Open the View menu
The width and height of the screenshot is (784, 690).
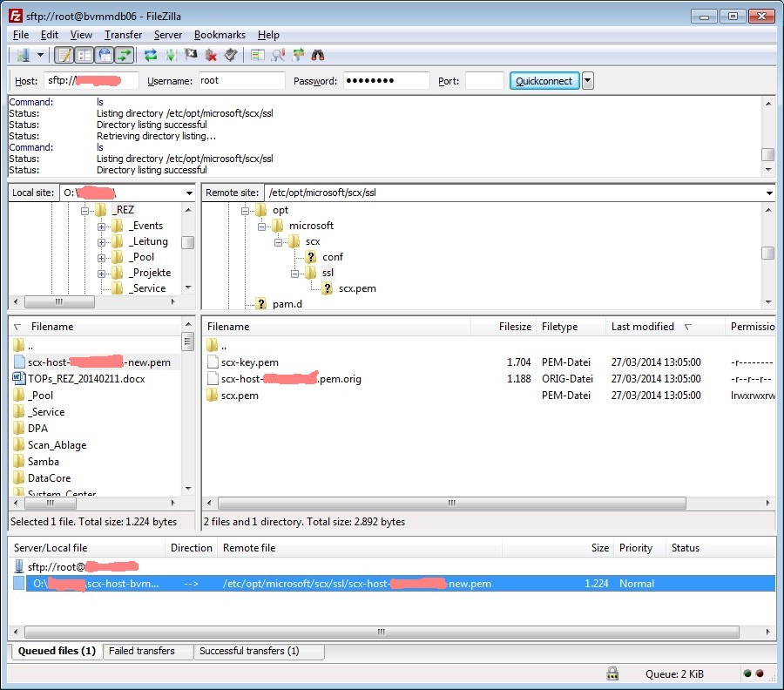coord(81,35)
